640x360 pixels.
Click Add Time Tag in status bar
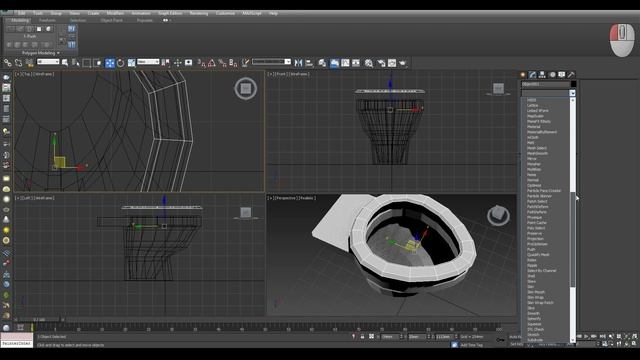pyautogui.click(x=471, y=345)
